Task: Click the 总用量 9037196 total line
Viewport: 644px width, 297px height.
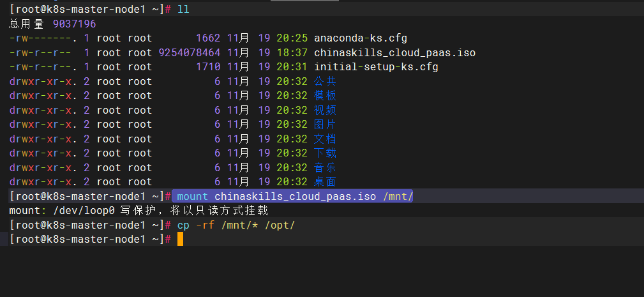Action: 52,24
